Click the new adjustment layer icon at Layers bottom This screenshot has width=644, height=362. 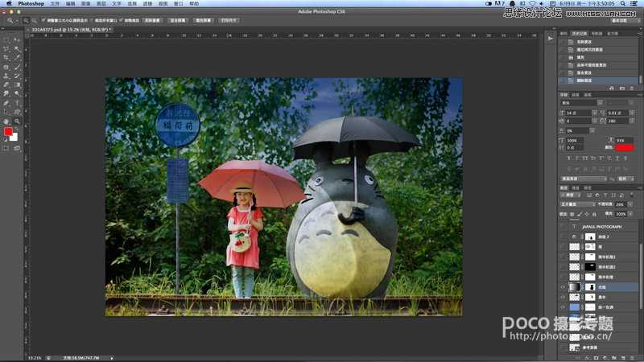pos(605,358)
